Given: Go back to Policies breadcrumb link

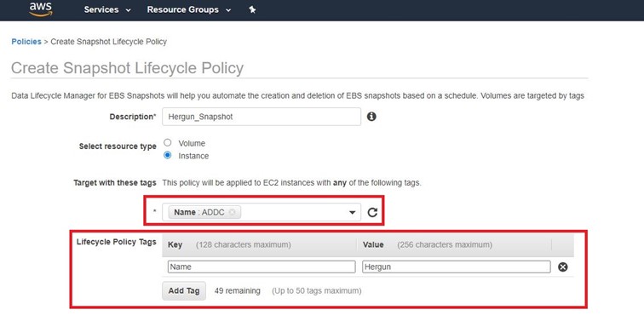Looking at the screenshot, I should (x=26, y=42).
